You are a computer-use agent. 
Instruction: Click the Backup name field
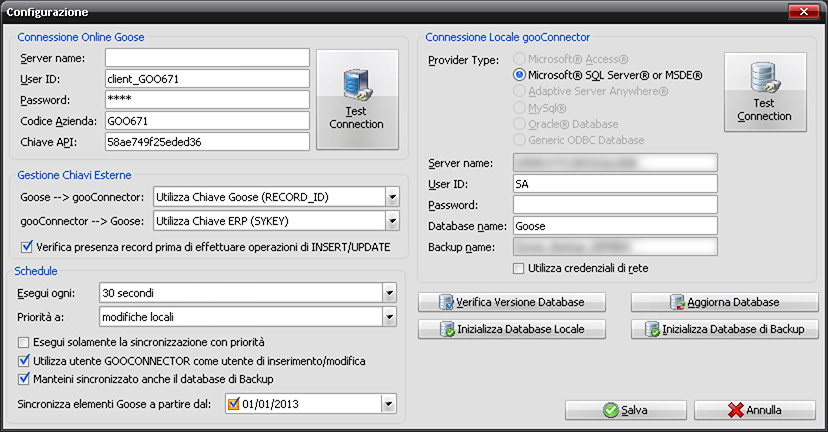(615, 247)
